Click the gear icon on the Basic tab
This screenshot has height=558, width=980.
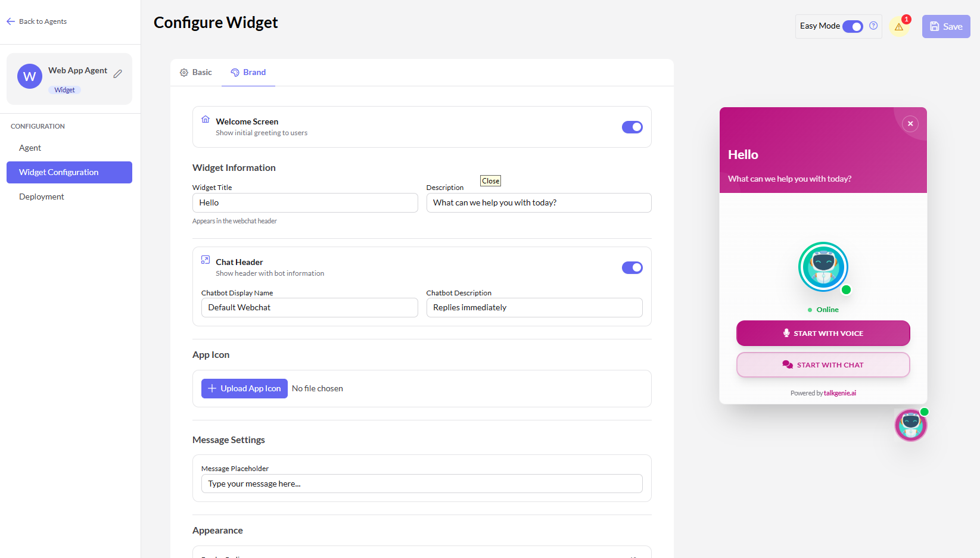click(x=185, y=72)
